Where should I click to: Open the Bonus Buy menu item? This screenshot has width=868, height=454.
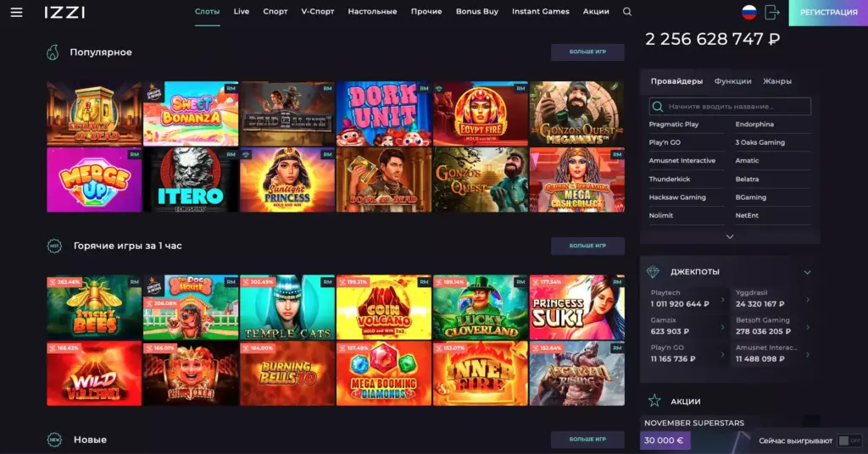tap(476, 12)
